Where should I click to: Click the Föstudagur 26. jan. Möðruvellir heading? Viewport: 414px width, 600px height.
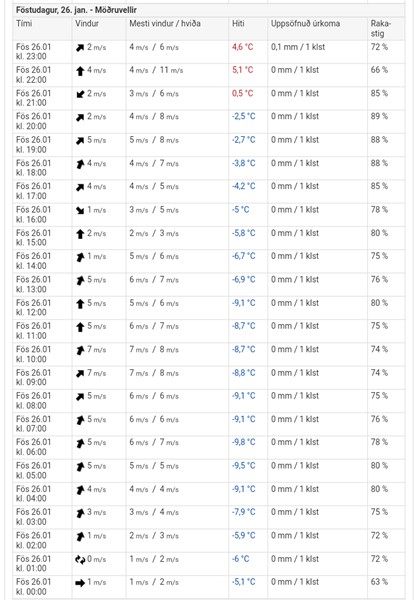coord(76,10)
